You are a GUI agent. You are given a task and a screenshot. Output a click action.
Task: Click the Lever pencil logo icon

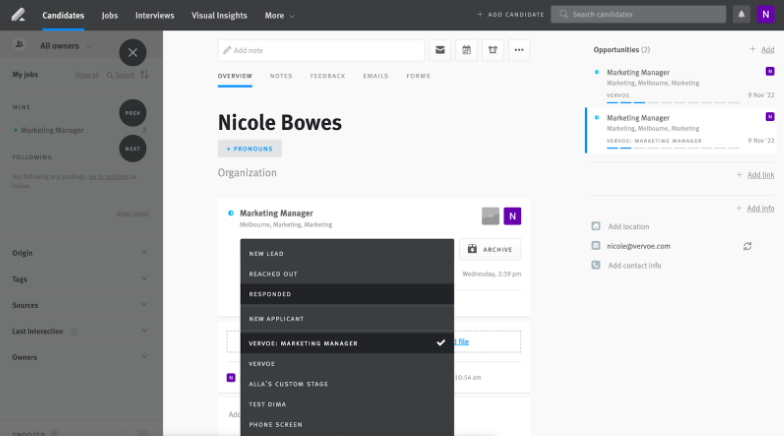[x=18, y=14]
